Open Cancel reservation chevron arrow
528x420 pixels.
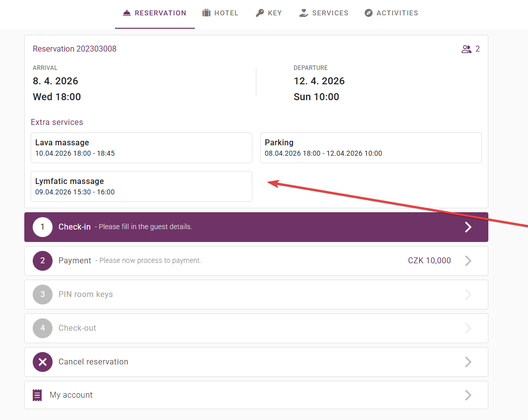[468, 362]
